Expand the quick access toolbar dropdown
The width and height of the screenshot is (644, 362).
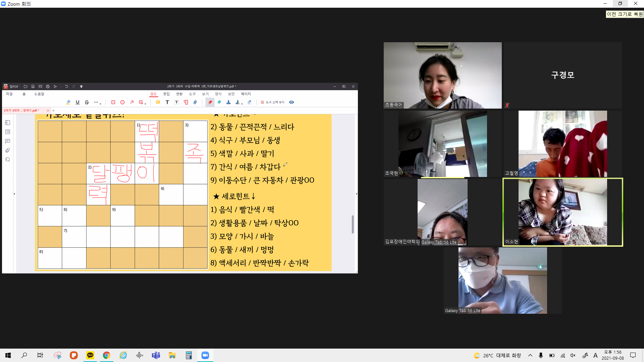coord(81,86)
